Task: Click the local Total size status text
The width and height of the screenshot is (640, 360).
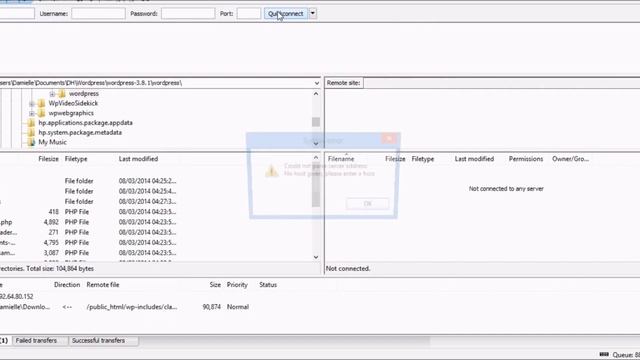Action: pos(60,269)
